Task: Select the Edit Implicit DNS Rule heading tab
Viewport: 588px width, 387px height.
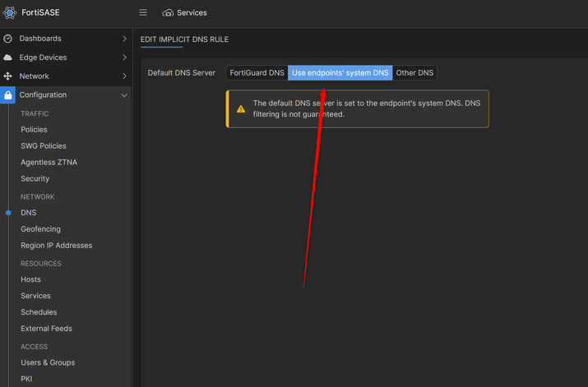Action: click(184, 39)
